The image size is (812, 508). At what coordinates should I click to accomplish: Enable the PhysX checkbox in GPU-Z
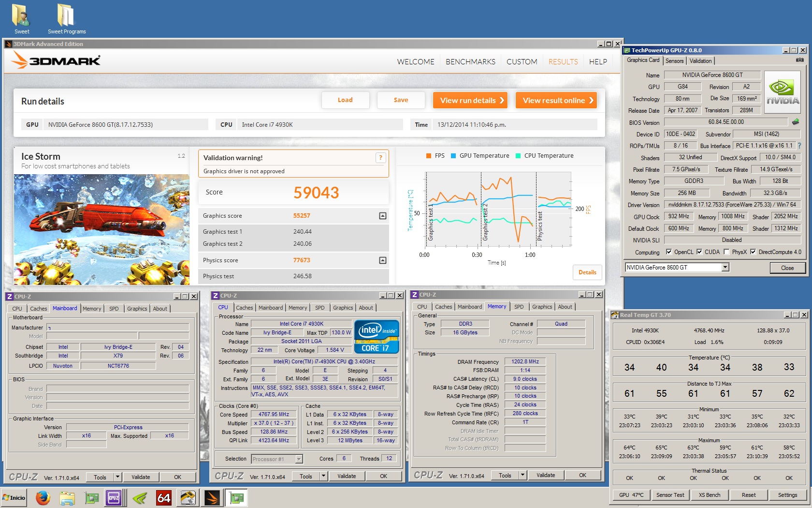[726, 252]
